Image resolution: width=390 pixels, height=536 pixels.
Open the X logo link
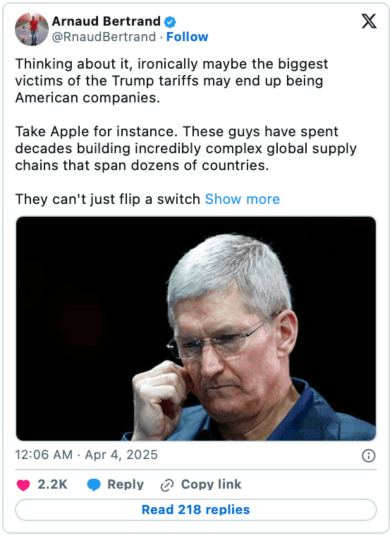click(369, 21)
